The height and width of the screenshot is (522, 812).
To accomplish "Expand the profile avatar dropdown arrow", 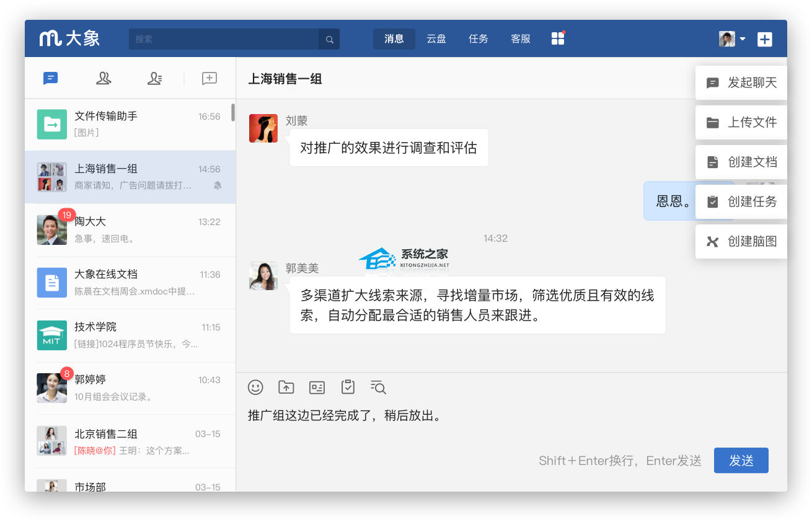I will (743, 39).
